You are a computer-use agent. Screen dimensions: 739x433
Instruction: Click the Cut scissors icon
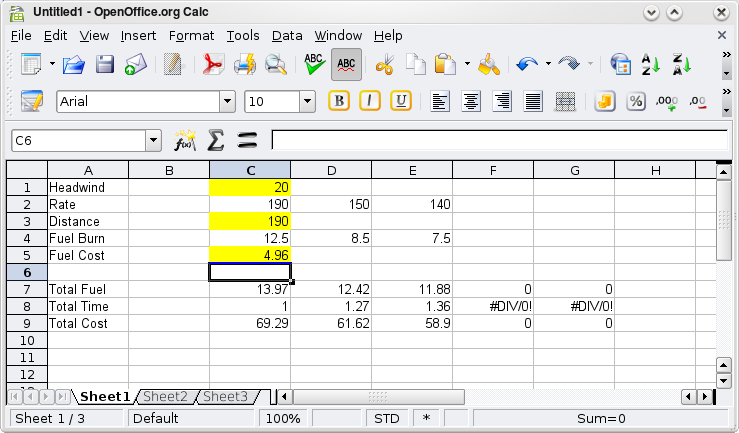(384, 66)
